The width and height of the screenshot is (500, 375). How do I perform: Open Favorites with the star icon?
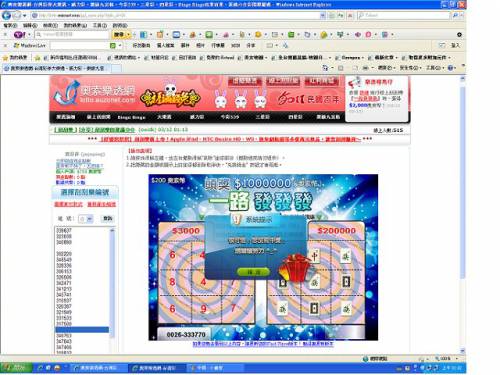pos(5,58)
